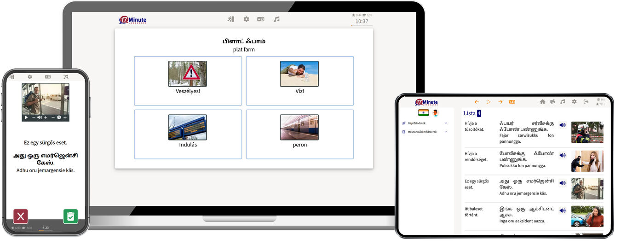Click the speed lines icon on tablet
The height and width of the screenshot is (245, 644).
point(552,102)
